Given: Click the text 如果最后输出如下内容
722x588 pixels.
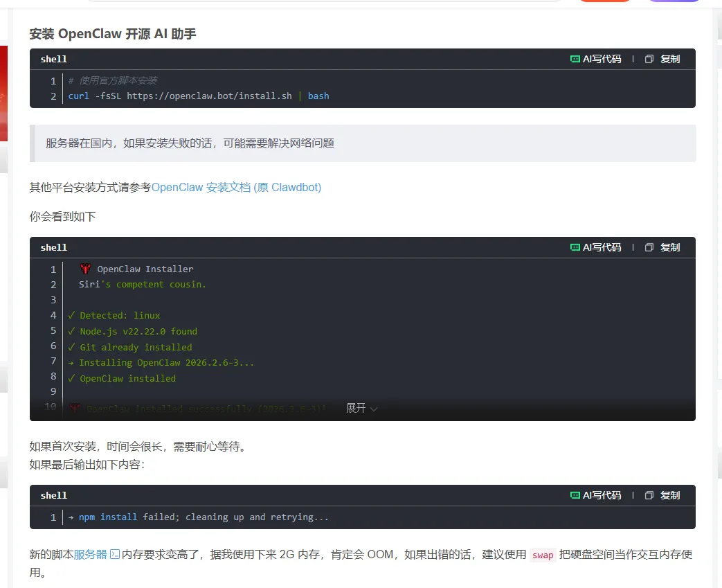Looking at the screenshot, I should click(x=87, y=465).
